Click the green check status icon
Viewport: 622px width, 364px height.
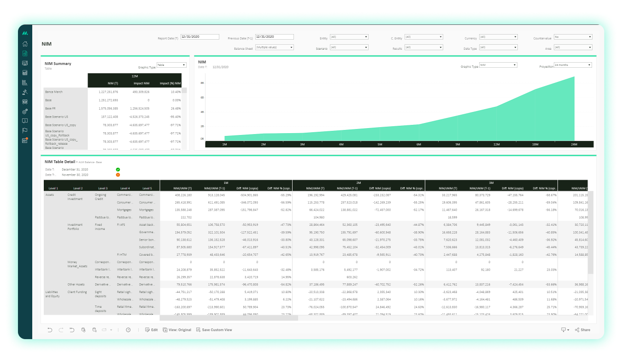[x=118, y=170]
